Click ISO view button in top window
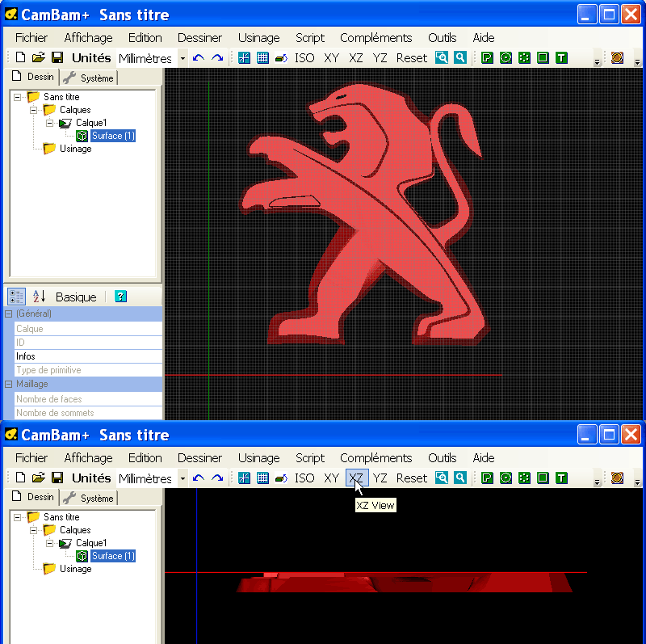Screen dimensions: 646x644 (x=304, y=58)
